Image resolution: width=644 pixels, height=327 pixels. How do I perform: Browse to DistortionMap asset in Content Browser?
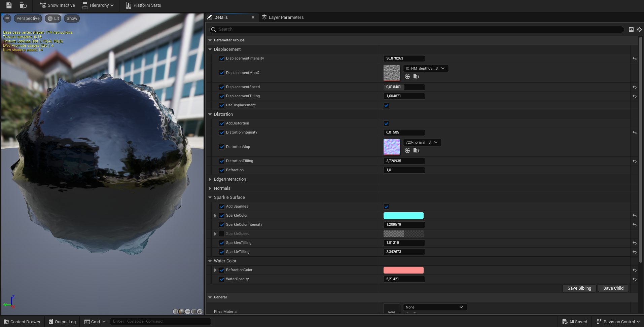pos(416,151)
